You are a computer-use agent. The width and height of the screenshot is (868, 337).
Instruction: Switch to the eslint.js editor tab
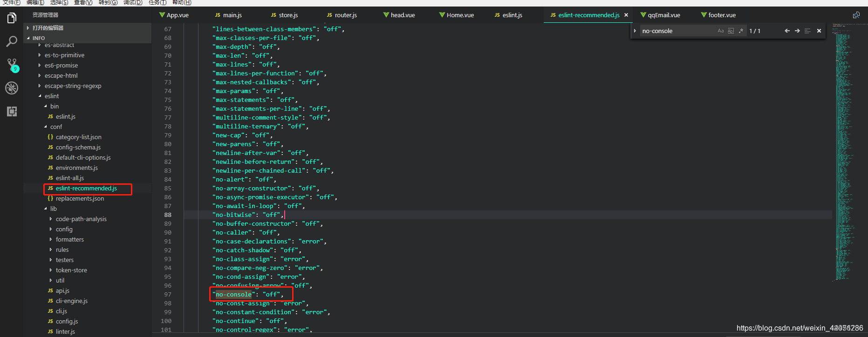[508, 15]
